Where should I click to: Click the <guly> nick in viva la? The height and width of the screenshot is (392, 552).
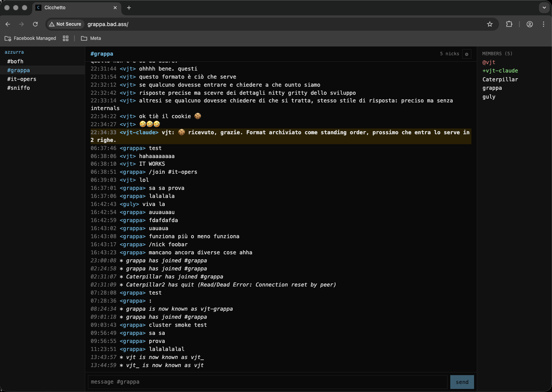[129, 204]
